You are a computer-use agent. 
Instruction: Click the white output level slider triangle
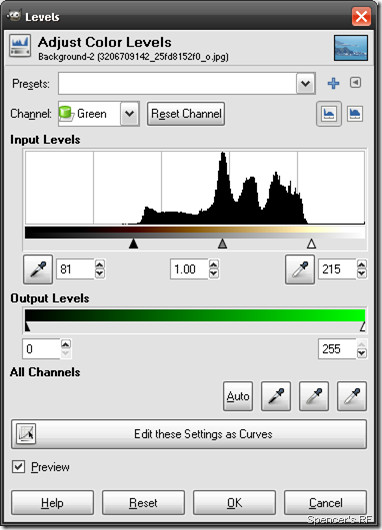363,327
